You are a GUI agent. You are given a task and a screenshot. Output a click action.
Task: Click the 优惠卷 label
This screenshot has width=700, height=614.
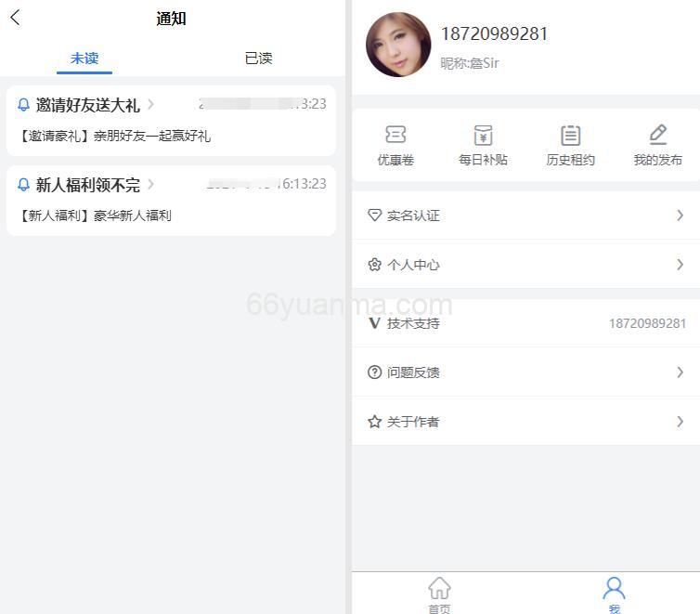pyautogui.click(x=395, y=160)
